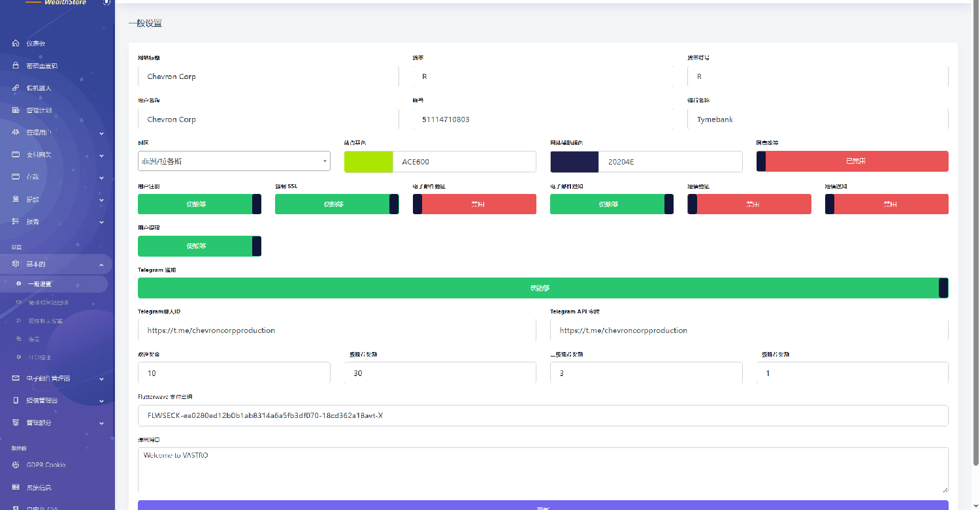Expand the 短信管理器 sidebar chevron

[101, 401]
